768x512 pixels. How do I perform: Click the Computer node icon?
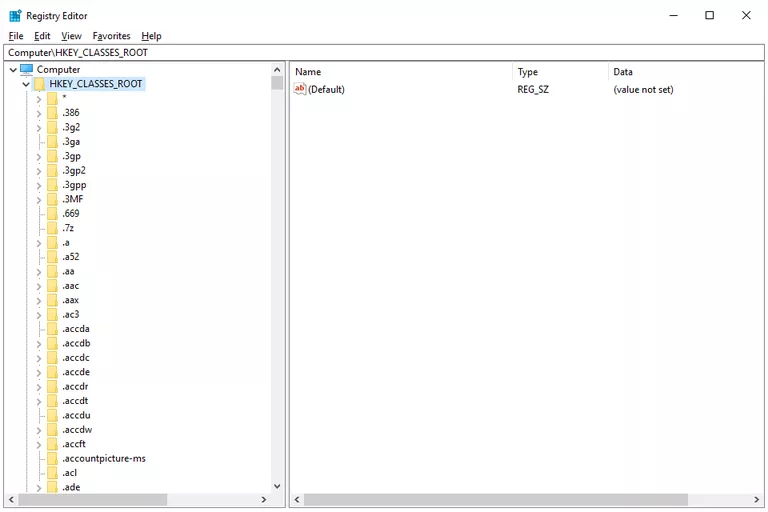(x=26, y=69)
